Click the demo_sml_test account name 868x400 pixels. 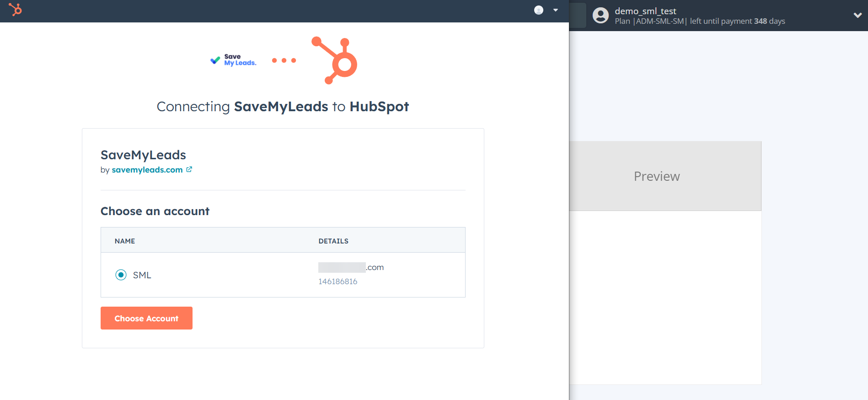pos(645,11)
